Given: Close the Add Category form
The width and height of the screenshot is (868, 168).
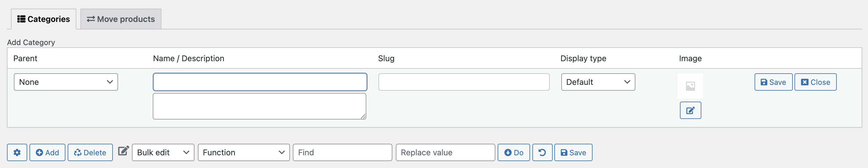Looking at the screenshot, I should [x=815, y=82].
